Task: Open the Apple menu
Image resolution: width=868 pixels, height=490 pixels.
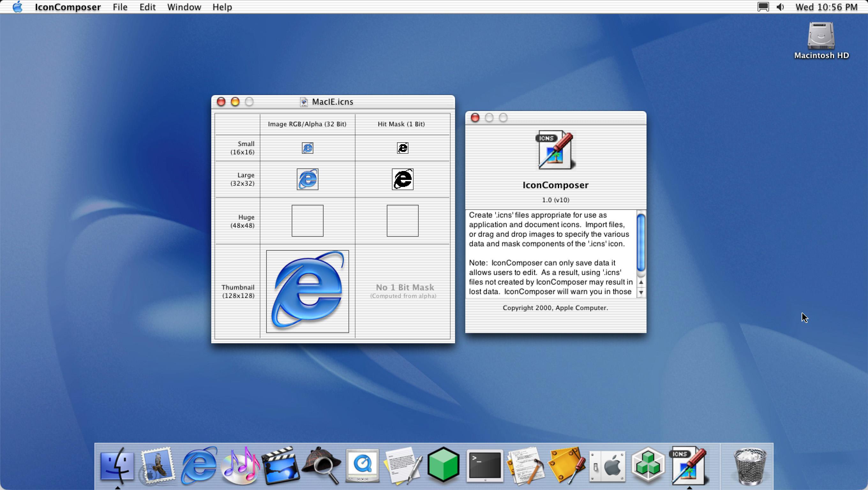Action: (x=18, y=7)
